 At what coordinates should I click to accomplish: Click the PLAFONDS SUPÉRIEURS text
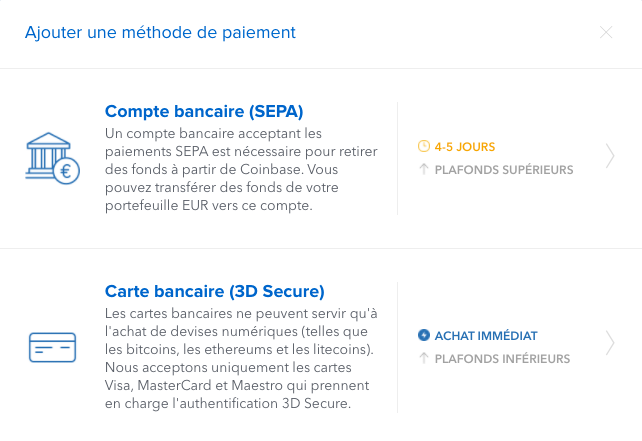[504, 170]
